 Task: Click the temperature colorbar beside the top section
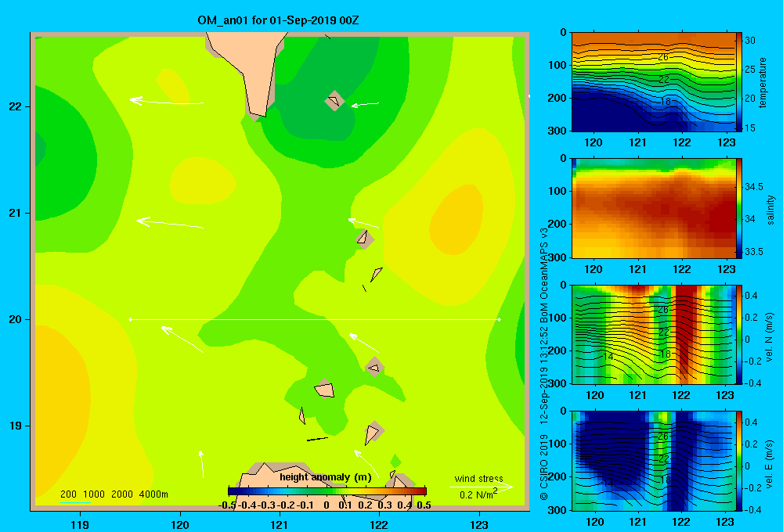coord(739,82)
